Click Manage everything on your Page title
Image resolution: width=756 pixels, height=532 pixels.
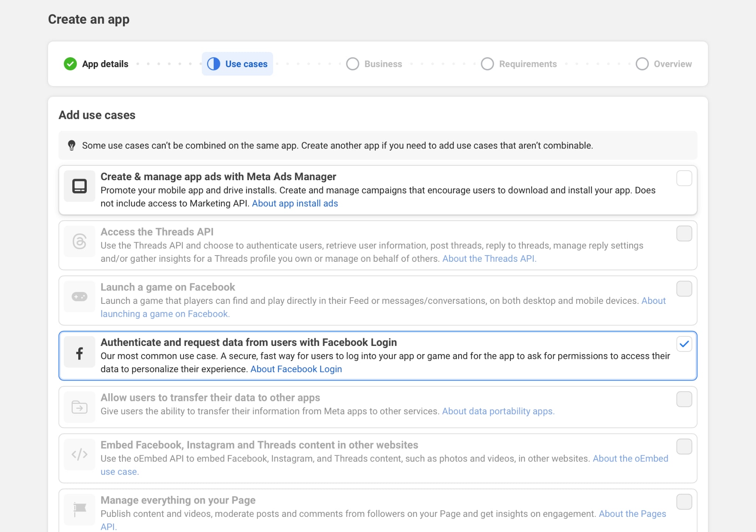(178, 500)
